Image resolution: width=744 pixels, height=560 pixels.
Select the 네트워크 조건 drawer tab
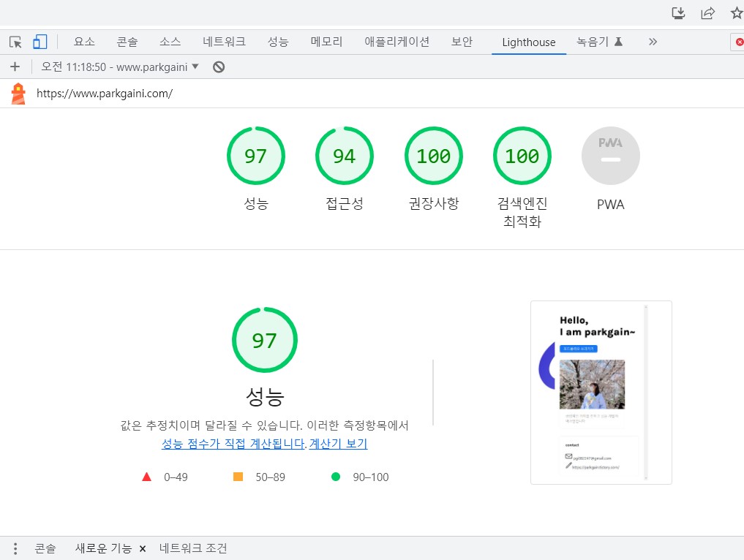pyautogui.click(x=193, y=548)
